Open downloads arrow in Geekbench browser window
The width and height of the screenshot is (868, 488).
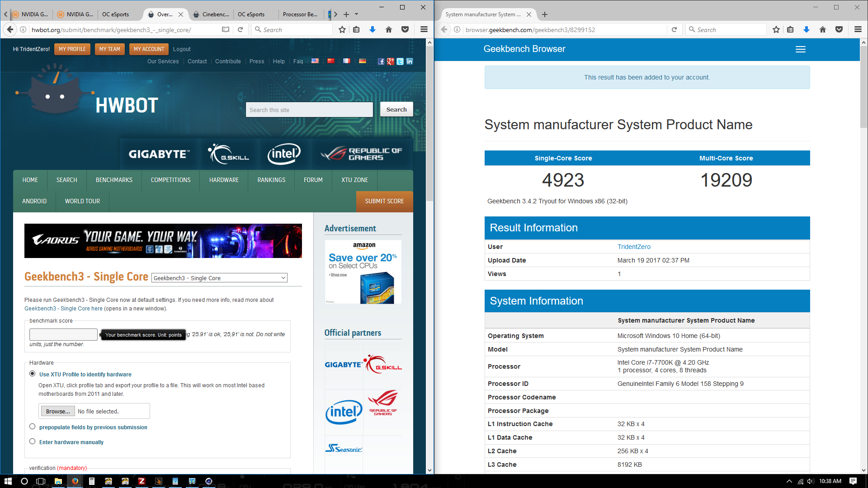click(807, 29)
